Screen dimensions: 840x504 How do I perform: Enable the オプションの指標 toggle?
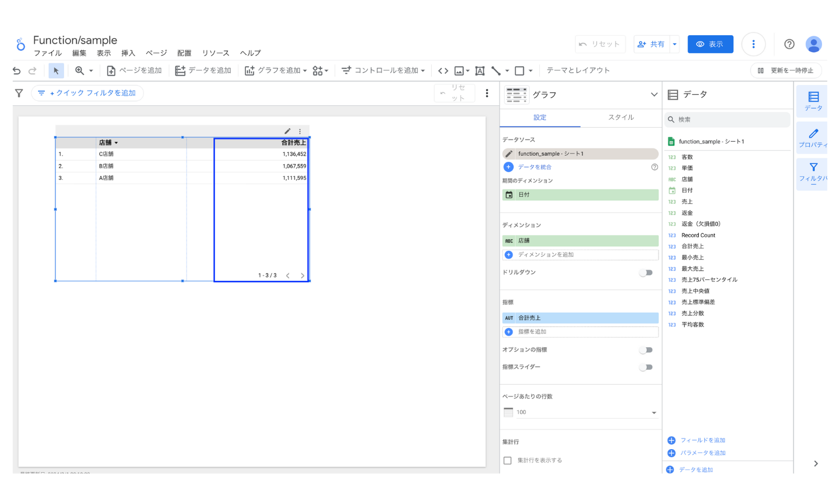pyautogui.click(x=646, y=350)
